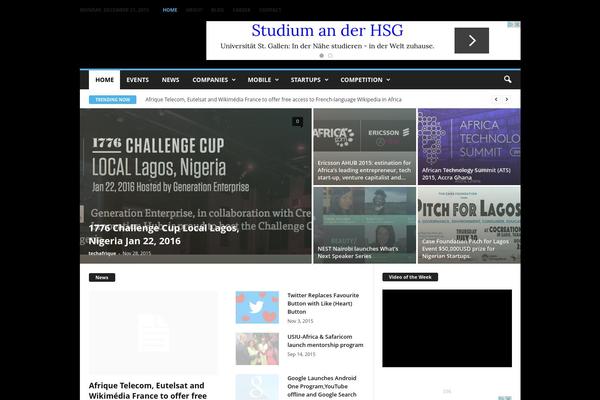Open the News menu item

(x=170, y=80)
